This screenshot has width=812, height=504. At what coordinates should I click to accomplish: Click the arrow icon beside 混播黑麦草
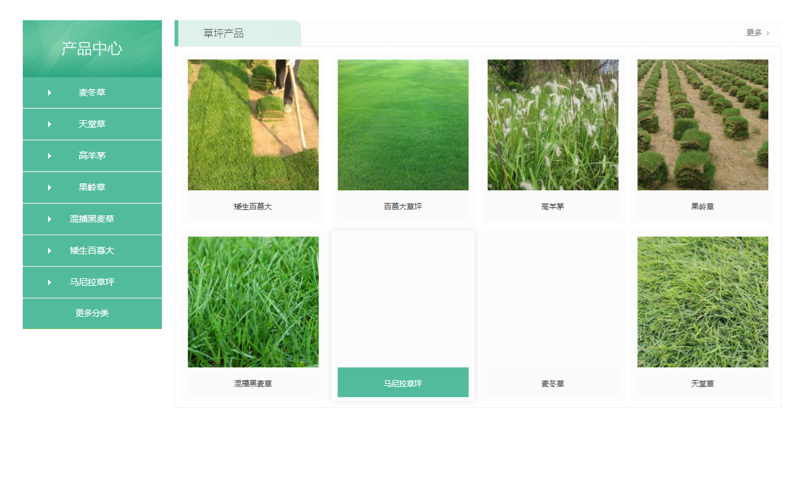point(49,219)
